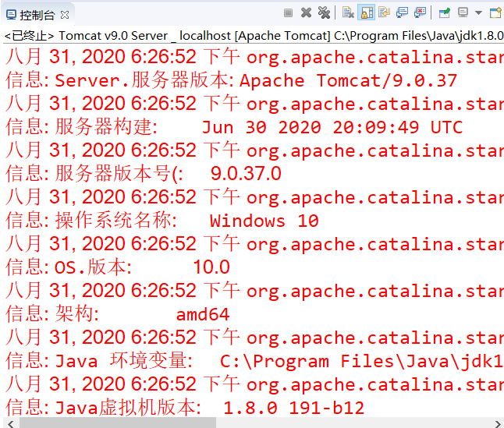Click the '服务器构建' label
Viewport: 504px width, 428px height.
click(x=106, y=127)
